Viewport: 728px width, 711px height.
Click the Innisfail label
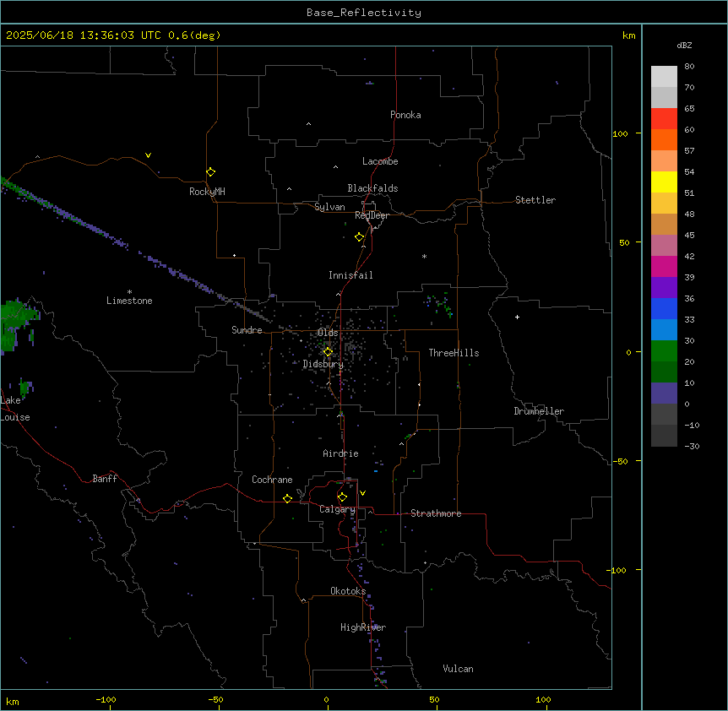click(350, 275)
